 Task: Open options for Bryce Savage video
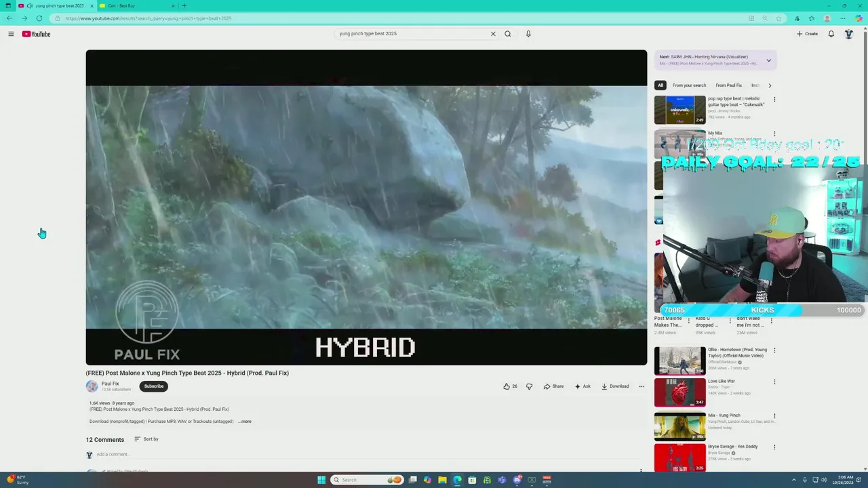774,447
